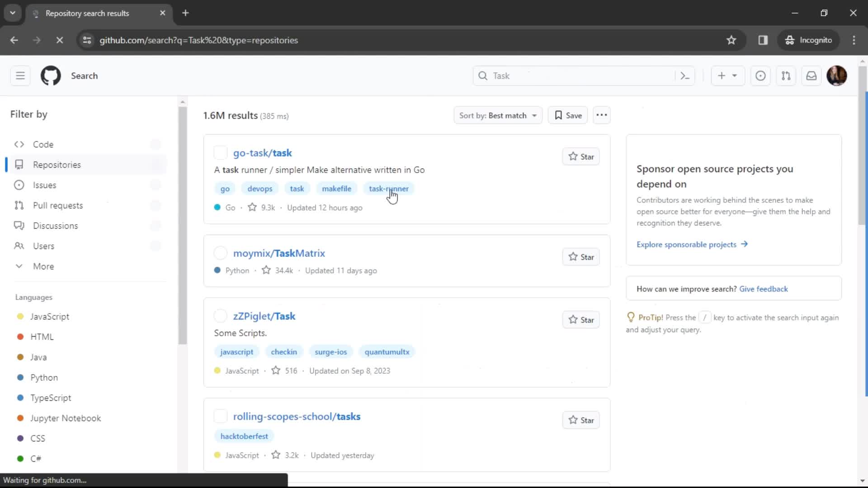Click Code filter menu item
868x488 pixels.
(42, 144)
